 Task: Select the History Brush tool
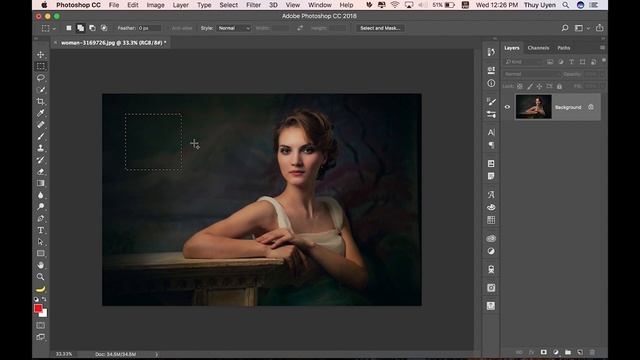coord(40,160)
